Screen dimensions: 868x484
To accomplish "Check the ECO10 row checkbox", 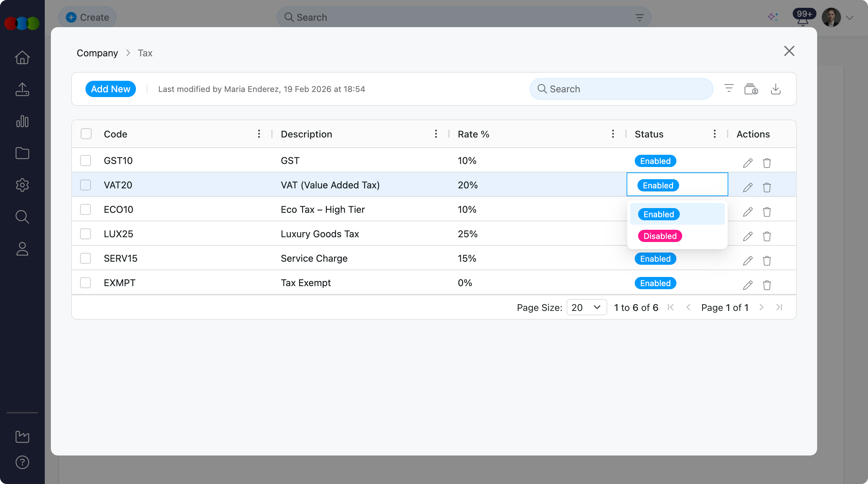I will 85,209.
